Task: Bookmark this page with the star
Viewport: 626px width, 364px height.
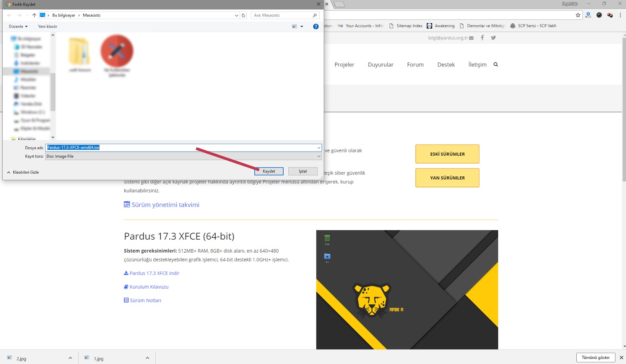Action: coord(578,15)
